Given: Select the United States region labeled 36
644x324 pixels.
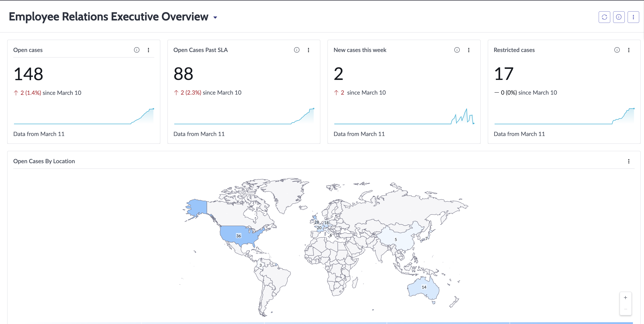Looking at the screenshot, I should click(239, 236).
